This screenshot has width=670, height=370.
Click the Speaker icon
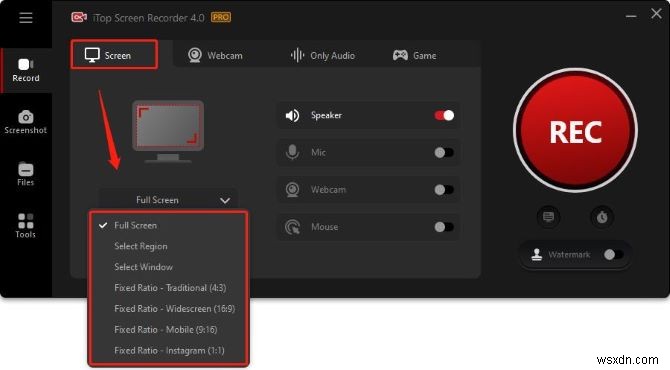tap(293, 115)
